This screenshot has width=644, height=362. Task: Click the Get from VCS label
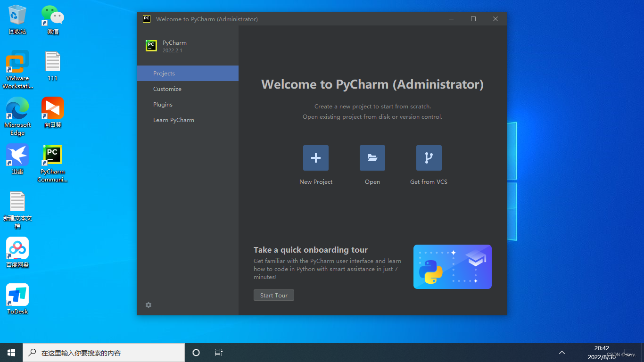pyautogui.click(x=429, y=182)
